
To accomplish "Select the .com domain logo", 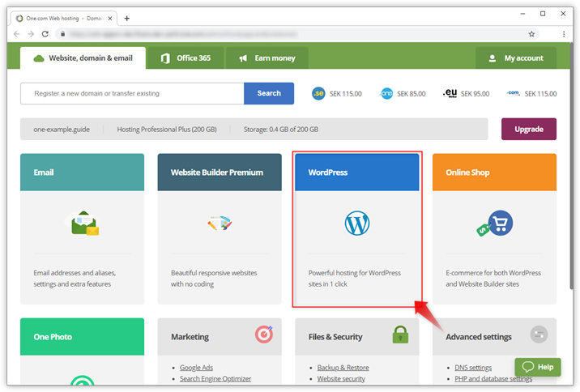I will click(513, 93).
